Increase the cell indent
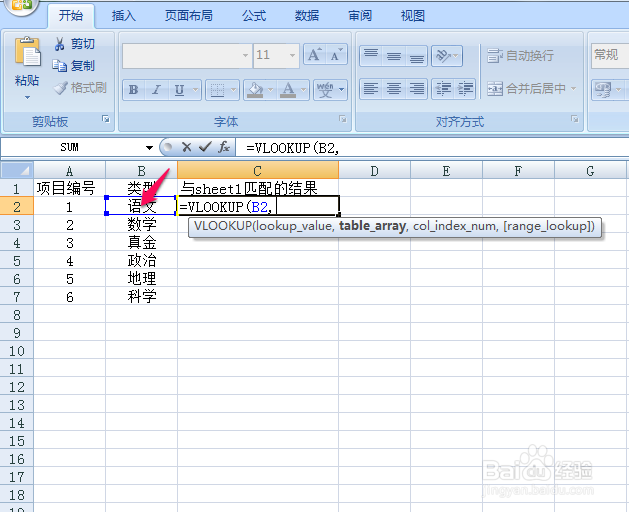The width and height of the screenshot is (629, 512). point(465,89)
